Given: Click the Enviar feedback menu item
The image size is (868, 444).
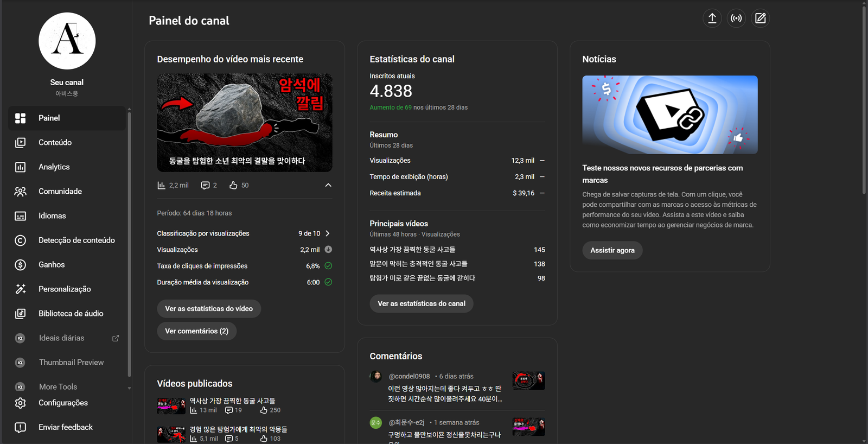Looking at the screenshot, I should pyautogui.click(x=67, y=427).
